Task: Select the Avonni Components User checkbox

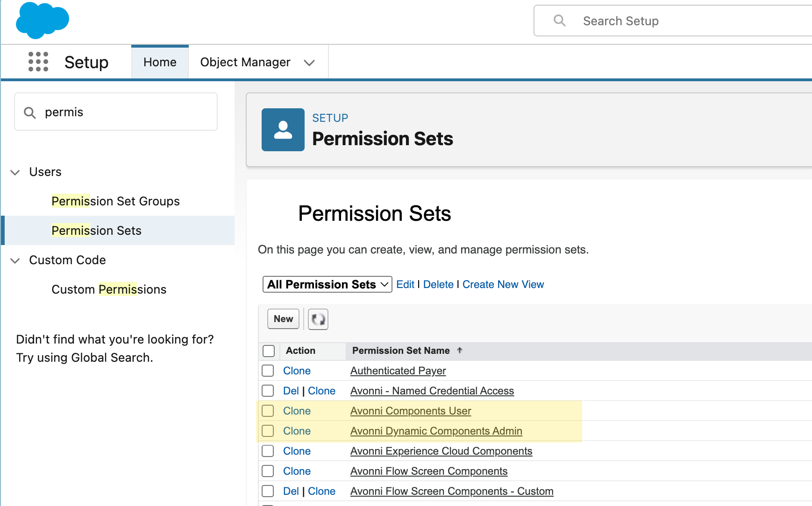Action: [268, 411]
